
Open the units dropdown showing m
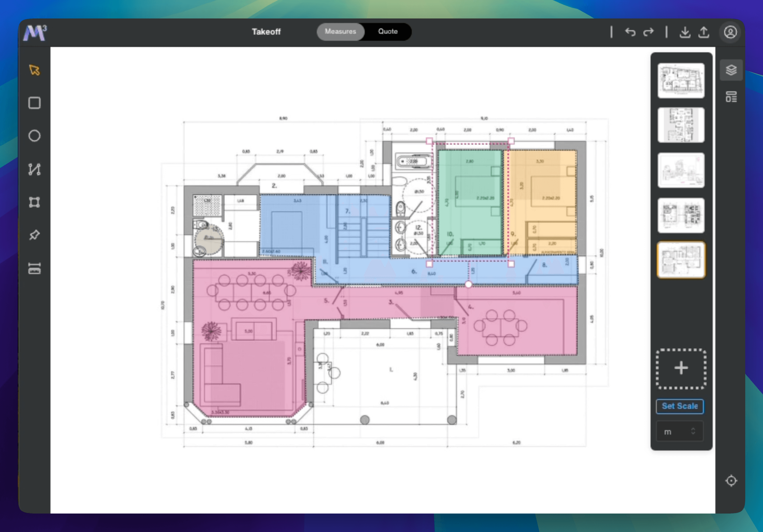(680, 431)
